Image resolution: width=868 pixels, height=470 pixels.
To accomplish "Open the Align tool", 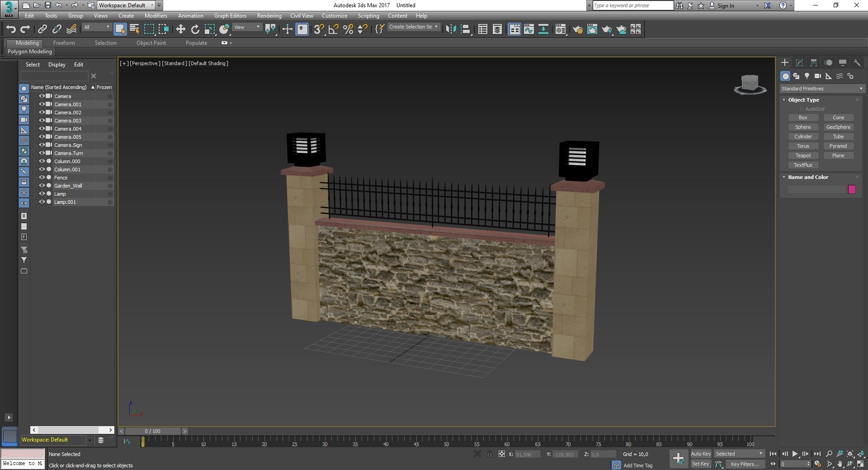I will [465, 29].
